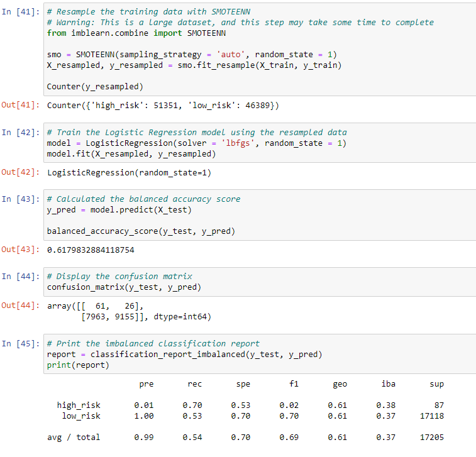The image size is (476, 457).
Task: Click the 'iba' column header
Action: (x=388, y=384)
